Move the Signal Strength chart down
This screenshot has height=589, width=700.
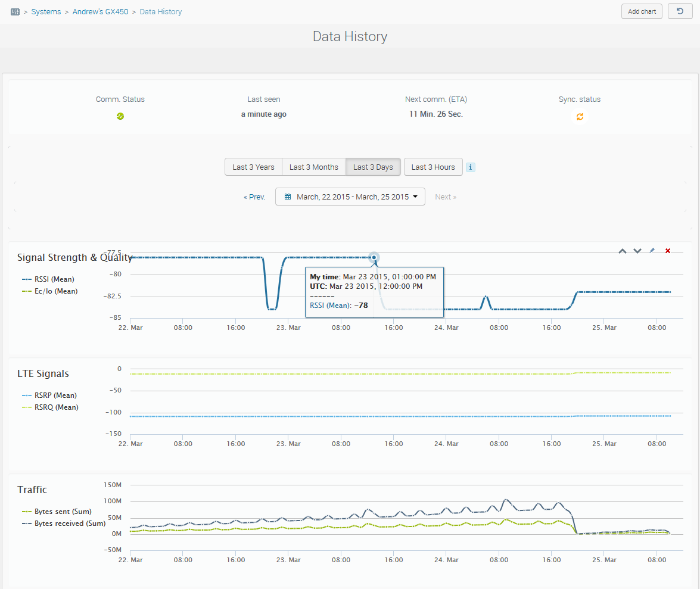coord(637,251)
